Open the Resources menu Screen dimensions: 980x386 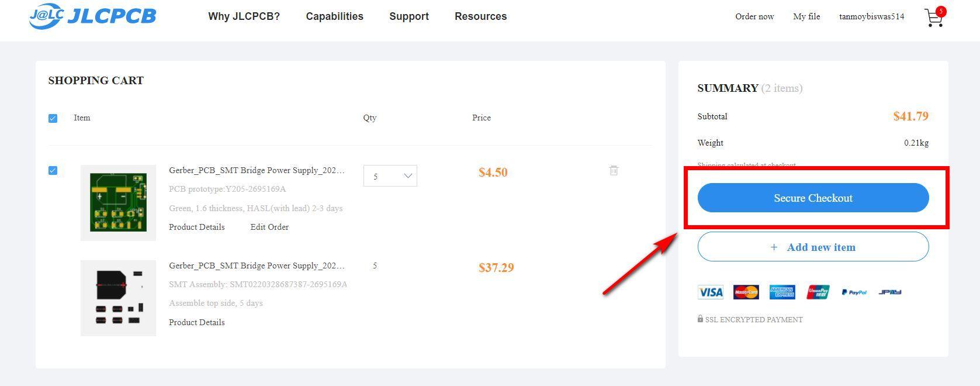pos(481,16)
